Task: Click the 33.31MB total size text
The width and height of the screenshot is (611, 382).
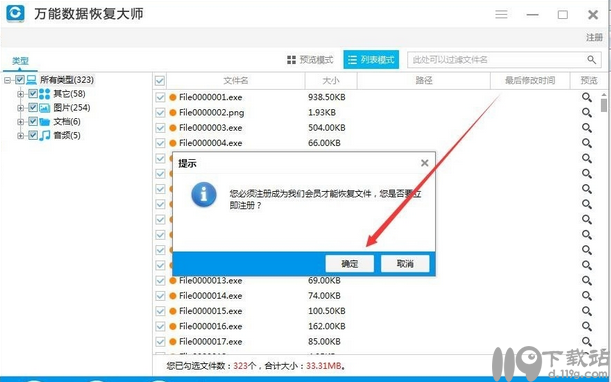Action: [323, 366]
